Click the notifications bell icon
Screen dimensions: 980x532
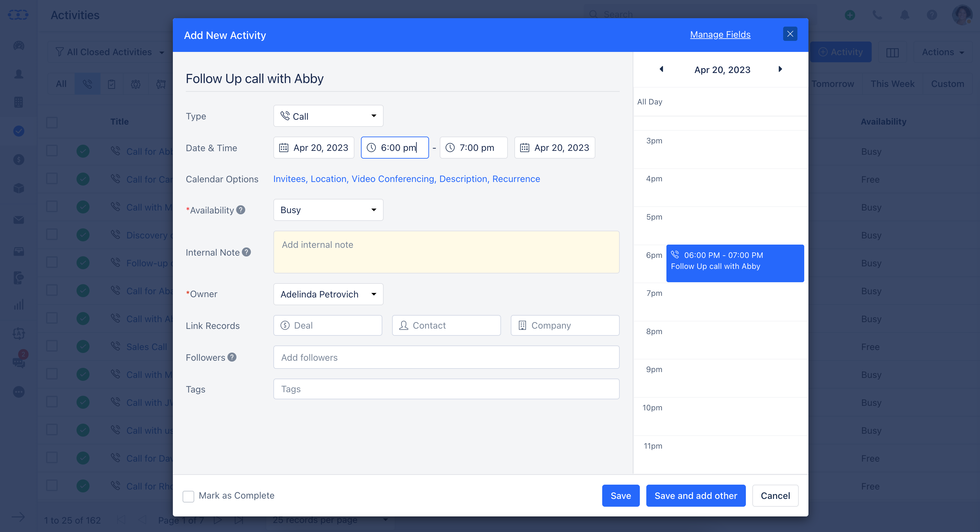tap(905, 15)
